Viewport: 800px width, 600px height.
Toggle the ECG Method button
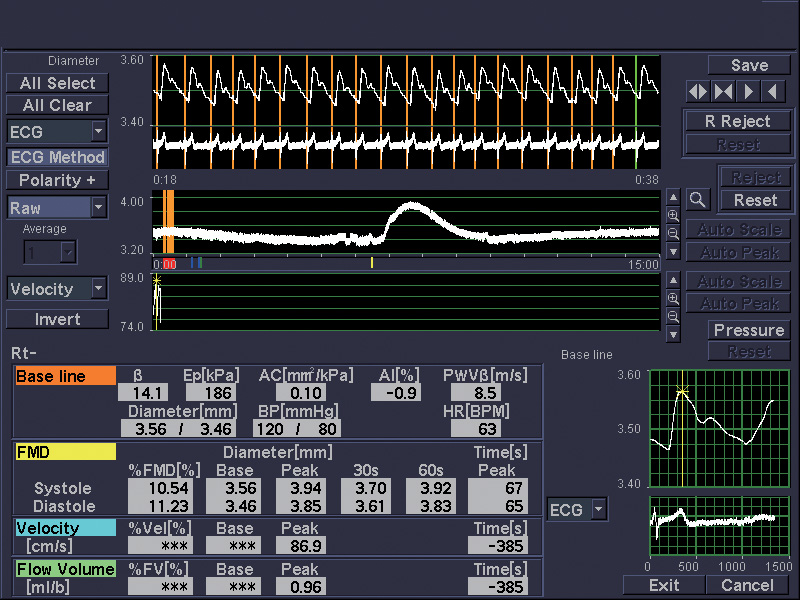[x=57, y=157]
